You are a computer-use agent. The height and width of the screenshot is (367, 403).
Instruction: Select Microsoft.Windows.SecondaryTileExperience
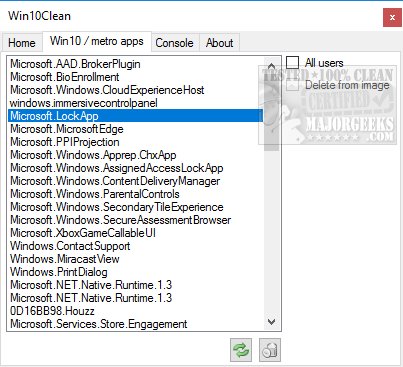coord(135,207)
